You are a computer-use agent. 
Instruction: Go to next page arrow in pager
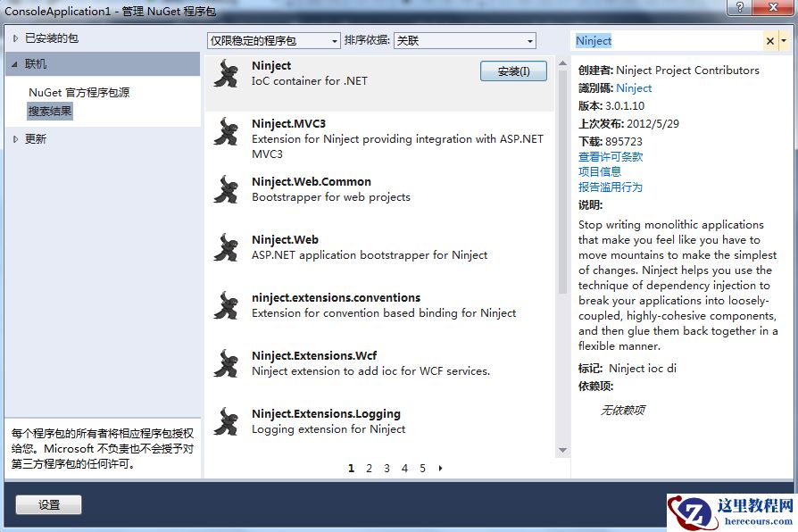(x=440, y=468)
